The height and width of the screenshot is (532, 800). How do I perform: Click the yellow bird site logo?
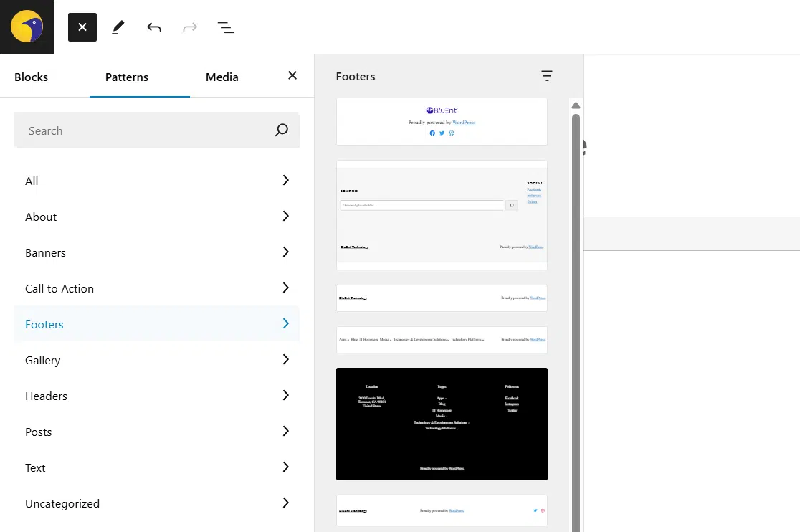(x=27, y=27)
